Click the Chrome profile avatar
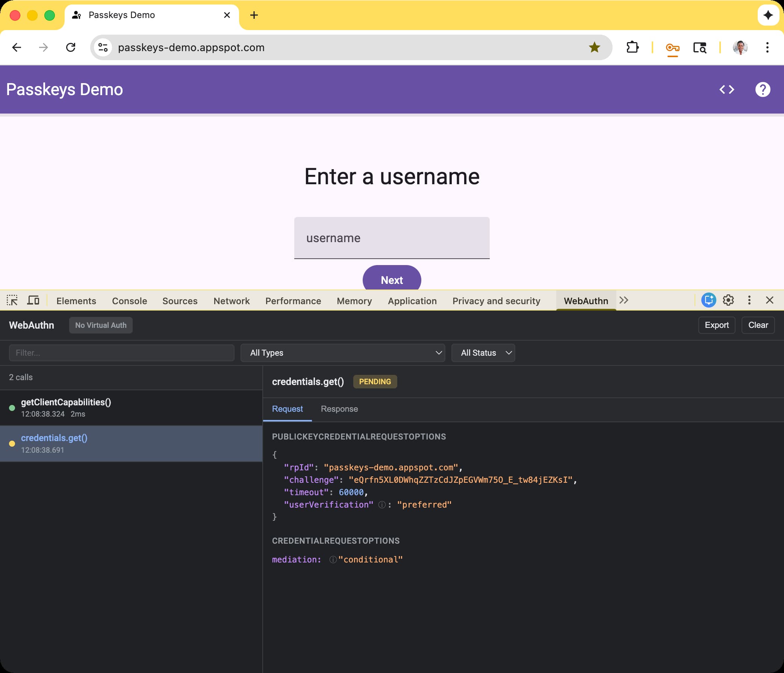The height and width of the screenshot is (673, 784). 741,47
